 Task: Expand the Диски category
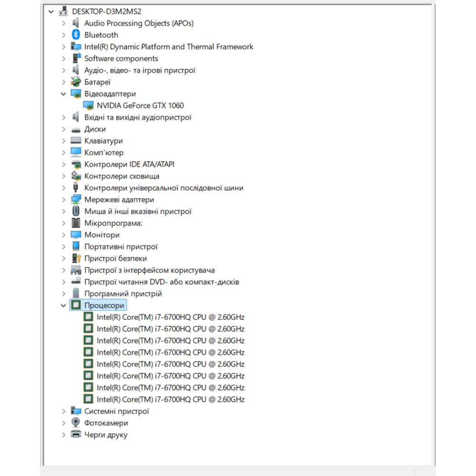tap(64, 129)
